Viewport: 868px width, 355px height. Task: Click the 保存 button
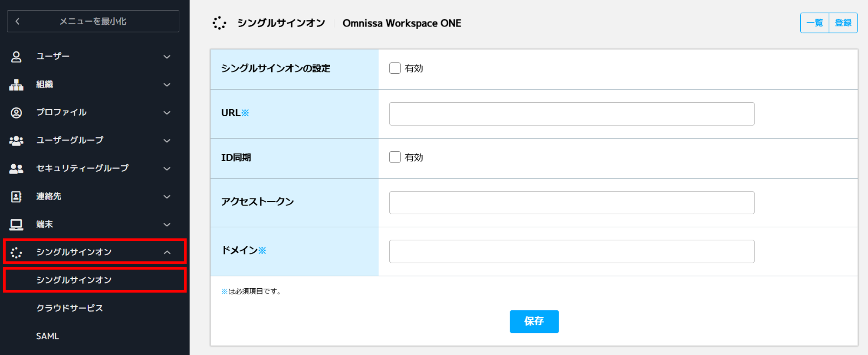534,321
